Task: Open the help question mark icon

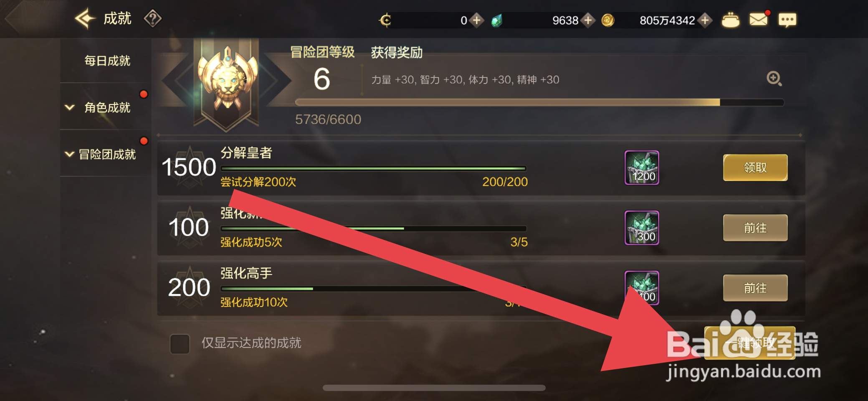Action: coord(152,19)
